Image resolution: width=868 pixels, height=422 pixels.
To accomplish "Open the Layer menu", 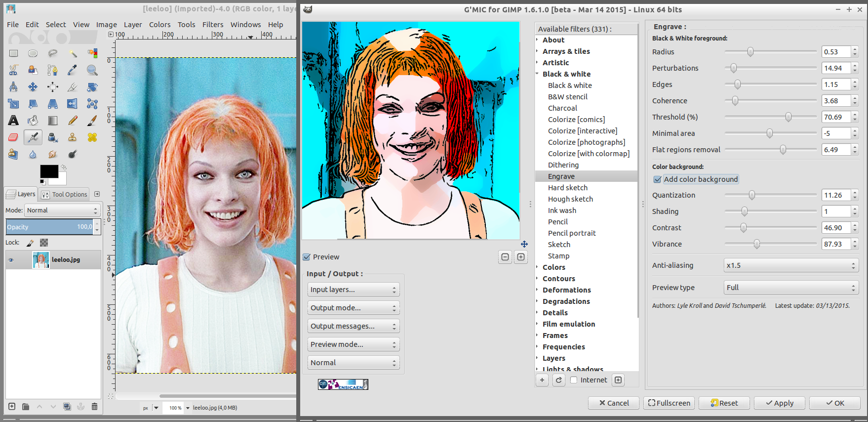I will click(133, 25).
